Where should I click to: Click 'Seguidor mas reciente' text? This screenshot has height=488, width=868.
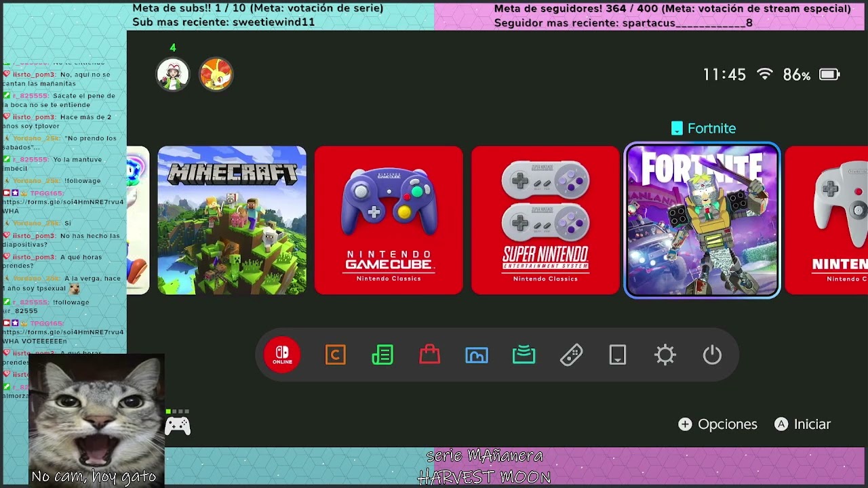tap(623, 22)
